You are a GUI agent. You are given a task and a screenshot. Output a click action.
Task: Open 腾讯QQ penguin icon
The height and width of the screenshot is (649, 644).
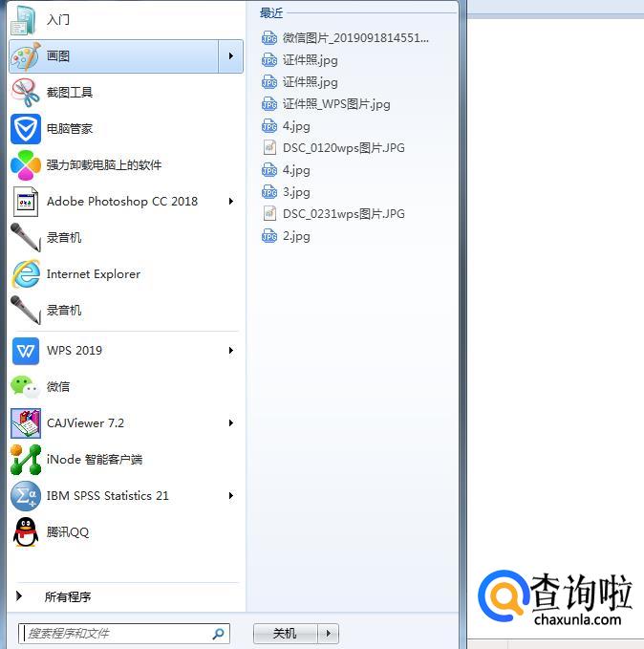pos(26,532)
